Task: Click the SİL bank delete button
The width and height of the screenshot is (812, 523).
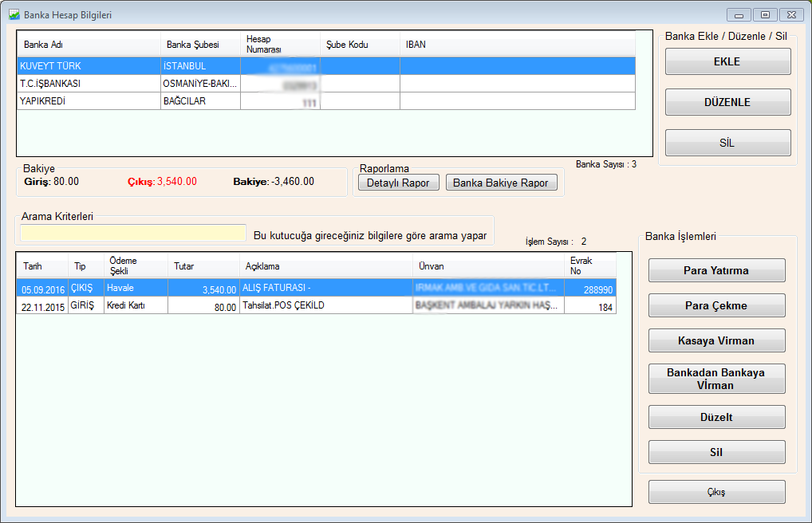Action: coord(727,143)
